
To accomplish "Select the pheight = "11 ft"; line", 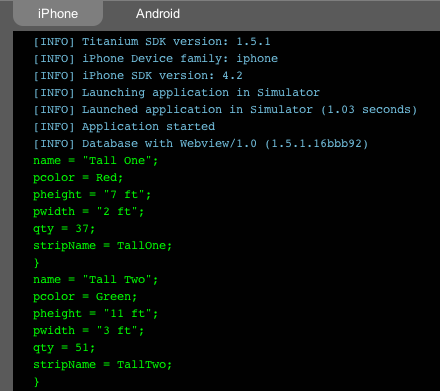I will tap(95, 314).
